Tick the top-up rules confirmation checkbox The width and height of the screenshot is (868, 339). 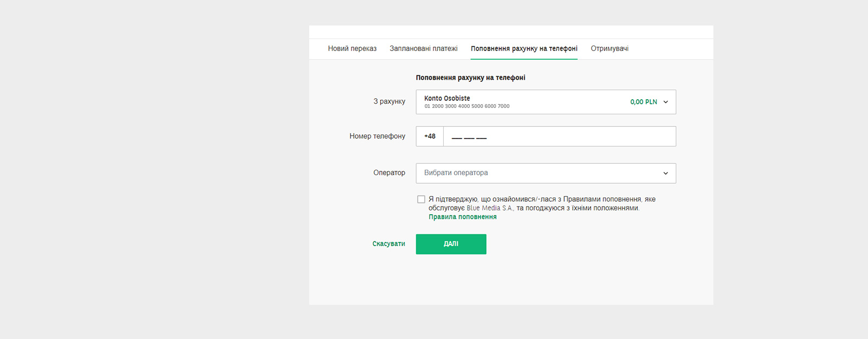pos(421,200)
